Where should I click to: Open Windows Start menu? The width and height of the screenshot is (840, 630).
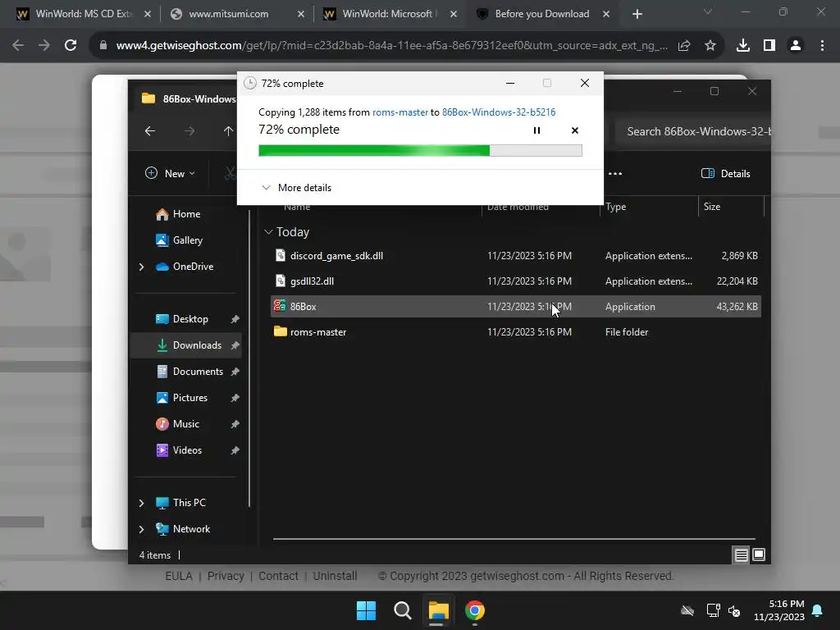(367, 610)
